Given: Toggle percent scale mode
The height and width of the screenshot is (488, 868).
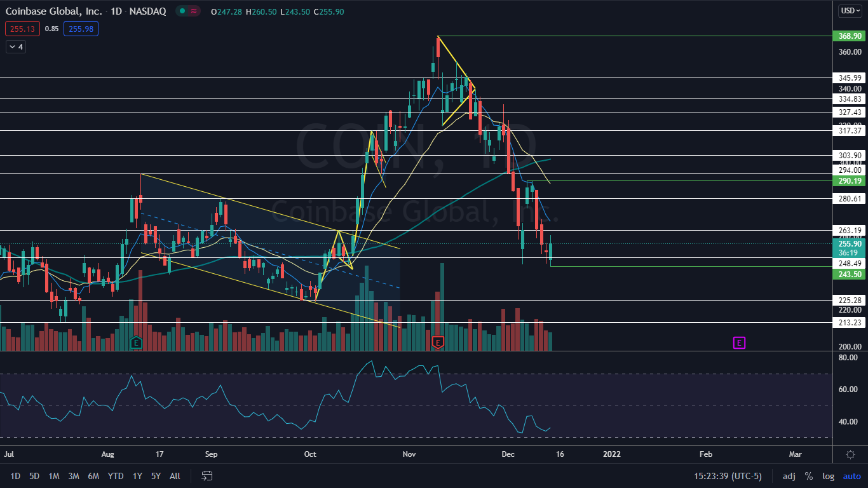Looking at the screenshot, I should [x=809, y=476].
